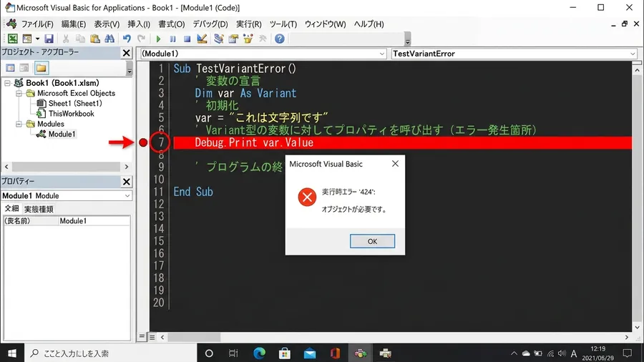Image resolution: width=644 pixels, height=362 pixels.
Task: Select Module1 in project tree
Action: click(x=62, y=134)
